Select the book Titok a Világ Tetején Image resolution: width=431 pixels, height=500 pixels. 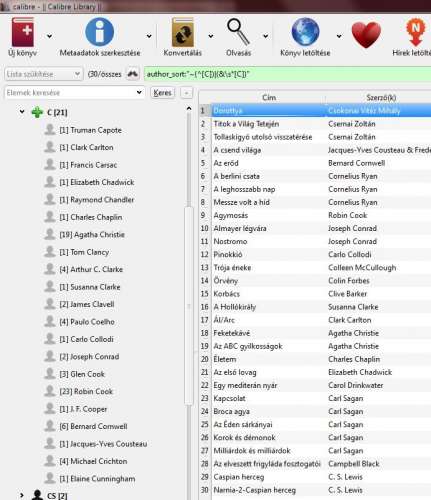click(x=246, y=124)
